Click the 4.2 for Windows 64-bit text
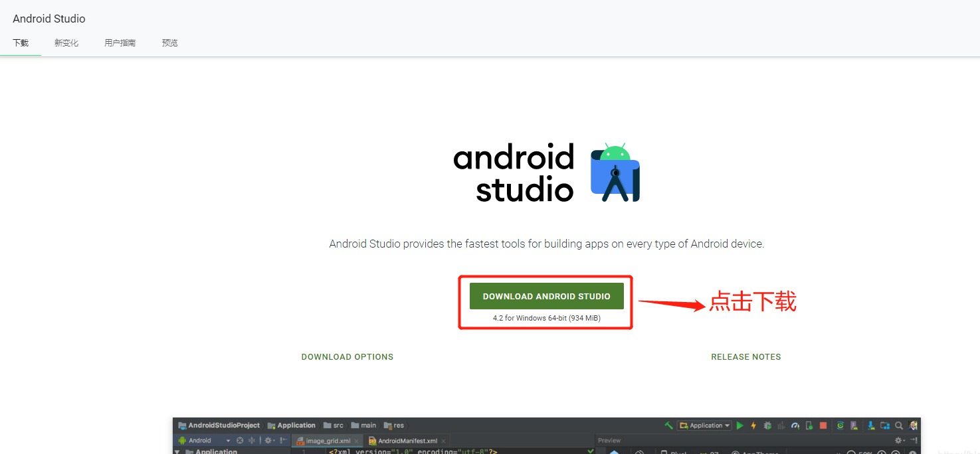Image resolution: width=980 pixels, height=454 pixels. point(546,318)
